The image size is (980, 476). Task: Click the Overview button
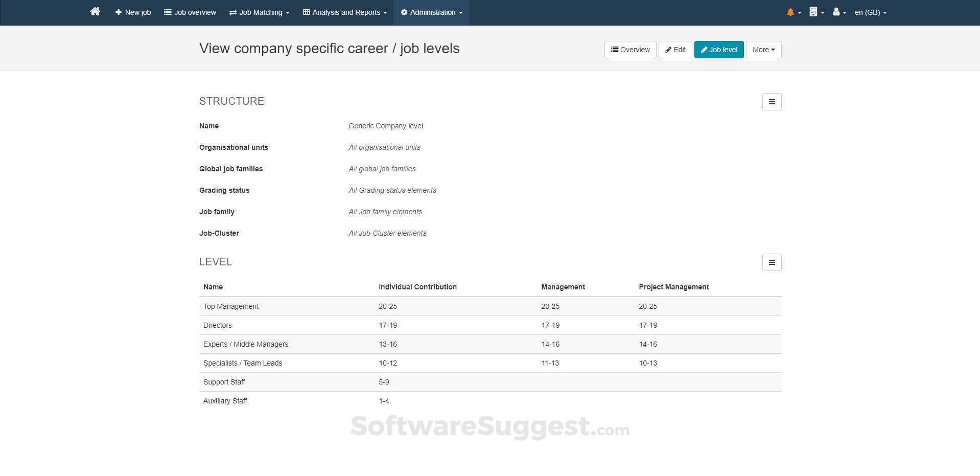(x=630, y=50)
